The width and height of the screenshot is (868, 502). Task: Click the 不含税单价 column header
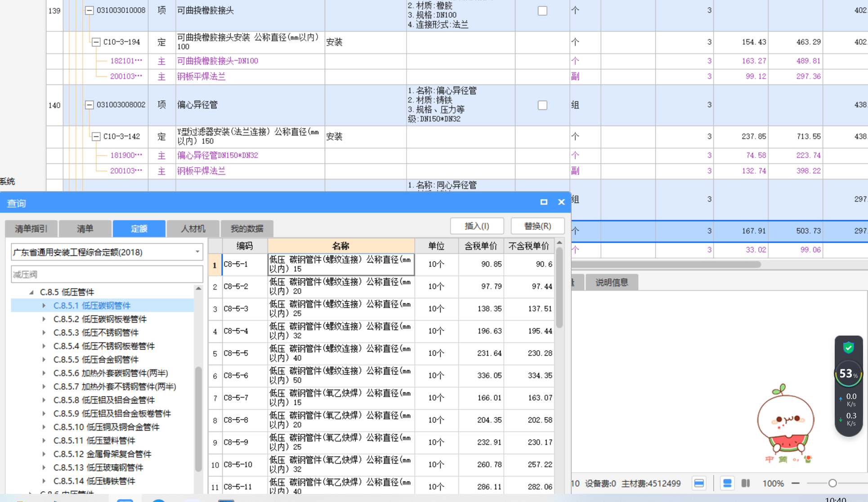[528, 246]
